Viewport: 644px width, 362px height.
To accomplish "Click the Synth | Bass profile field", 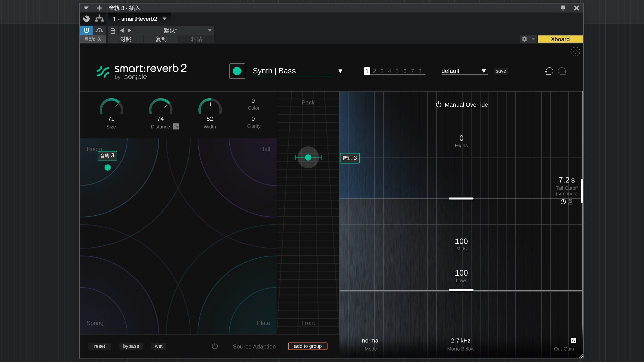I will [292, 71].
